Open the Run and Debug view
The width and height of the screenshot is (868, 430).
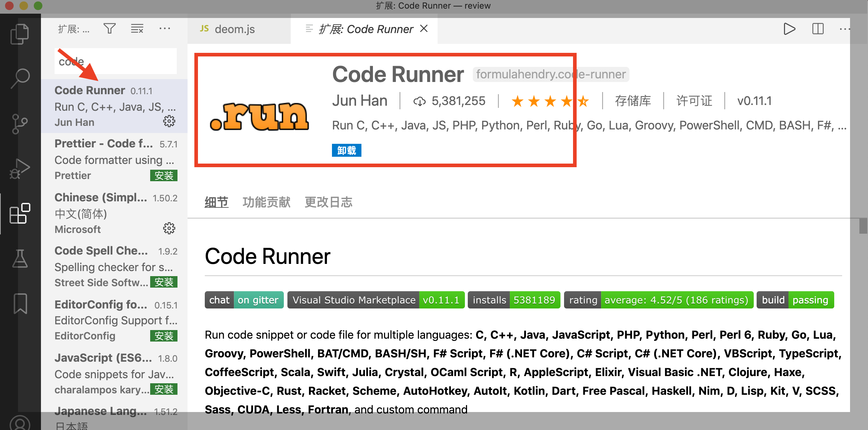(x=20, y=168)
